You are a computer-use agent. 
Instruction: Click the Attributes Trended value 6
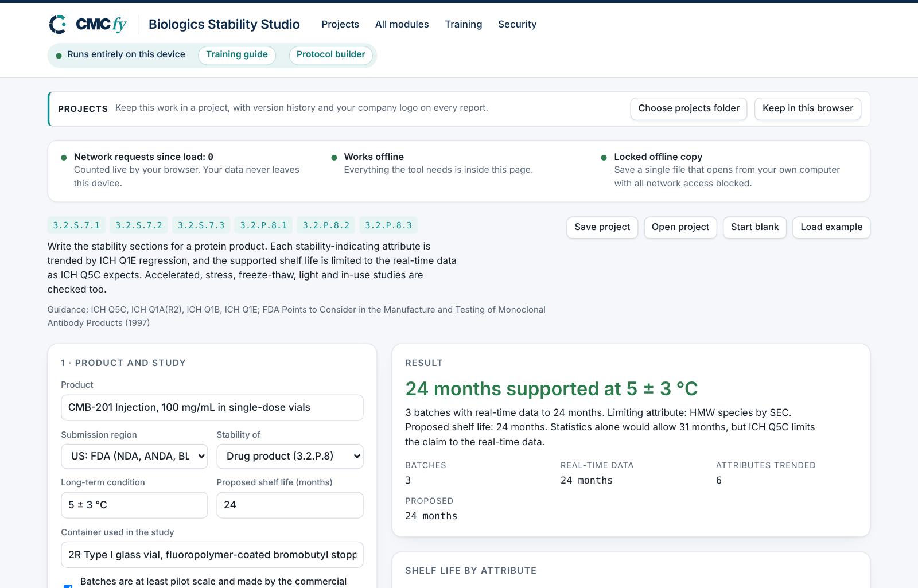click(x=719, y=480)
